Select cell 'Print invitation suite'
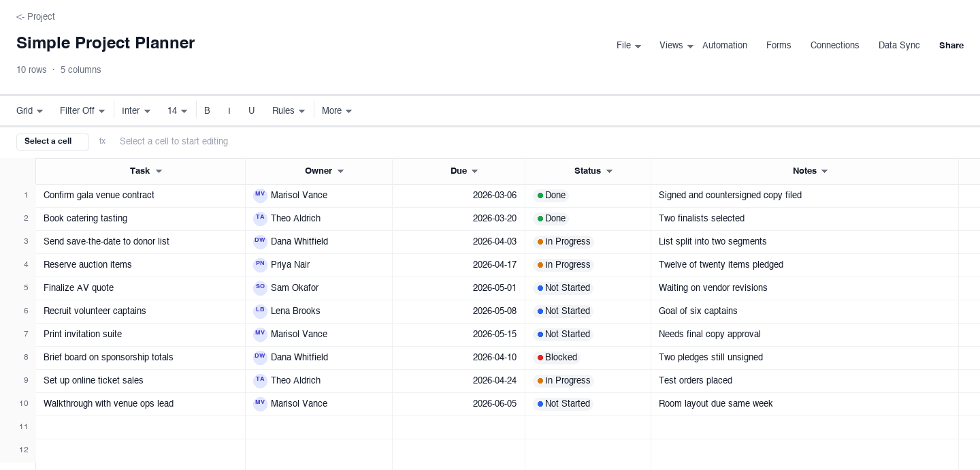 click(x=140, y=334)
